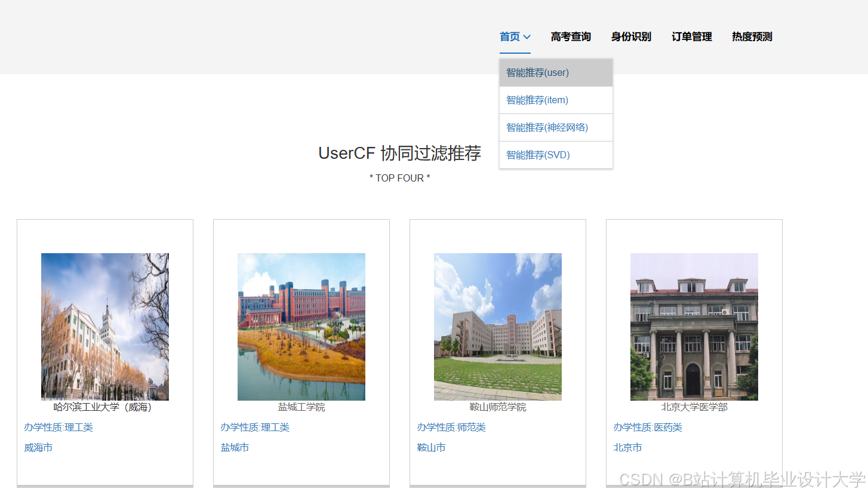Open 哈尔滨工业大学（威海）details via its photo

coord(104,327)
